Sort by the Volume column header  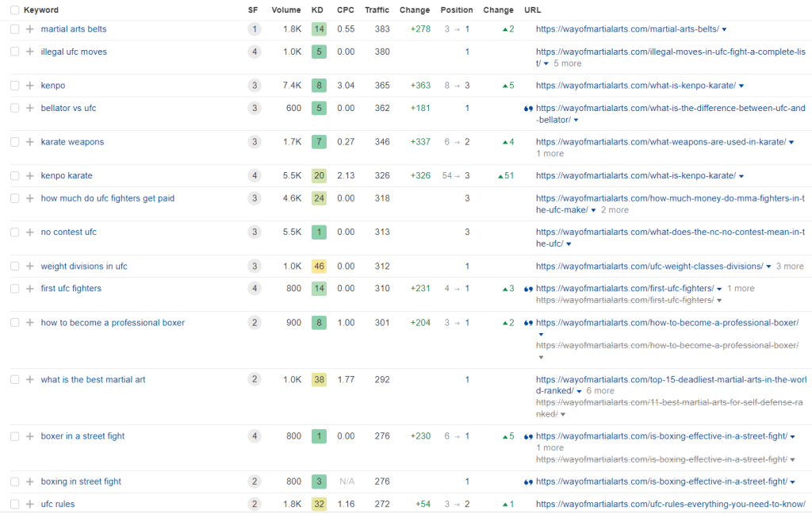286,10
